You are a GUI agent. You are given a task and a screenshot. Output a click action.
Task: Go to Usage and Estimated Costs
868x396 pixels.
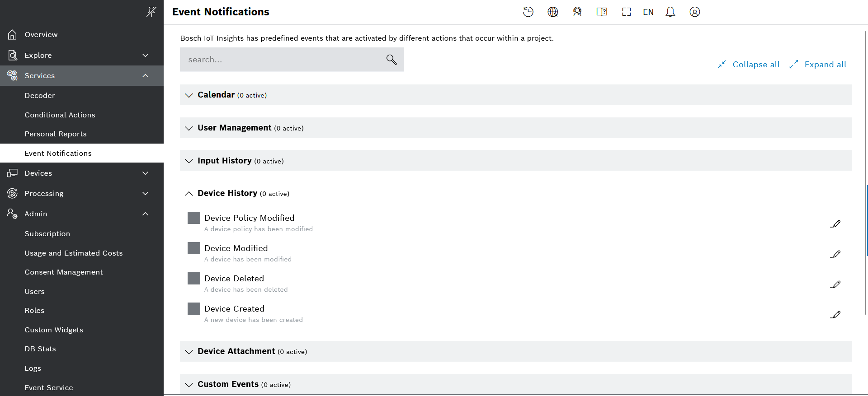pos(74,253)
